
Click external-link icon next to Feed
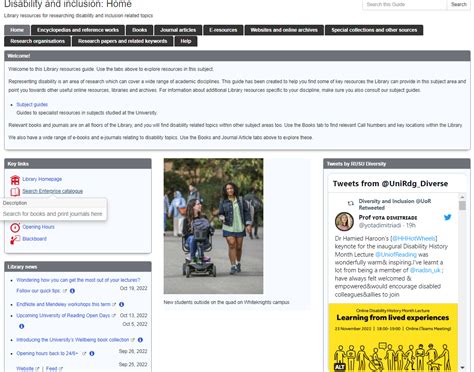(x=61, y=369)
